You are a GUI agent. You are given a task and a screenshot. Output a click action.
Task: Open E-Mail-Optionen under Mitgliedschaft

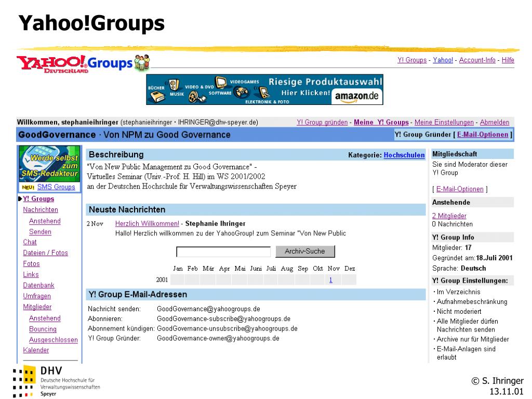460,189
